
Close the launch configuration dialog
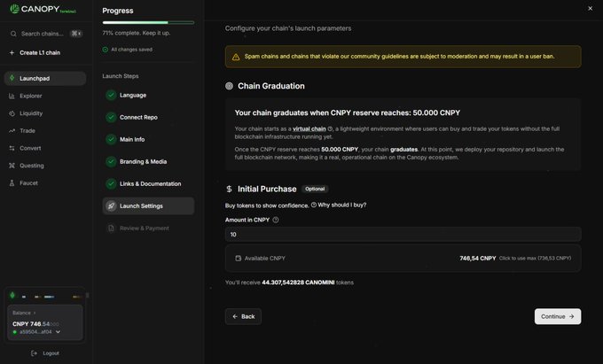click(591, 8)
